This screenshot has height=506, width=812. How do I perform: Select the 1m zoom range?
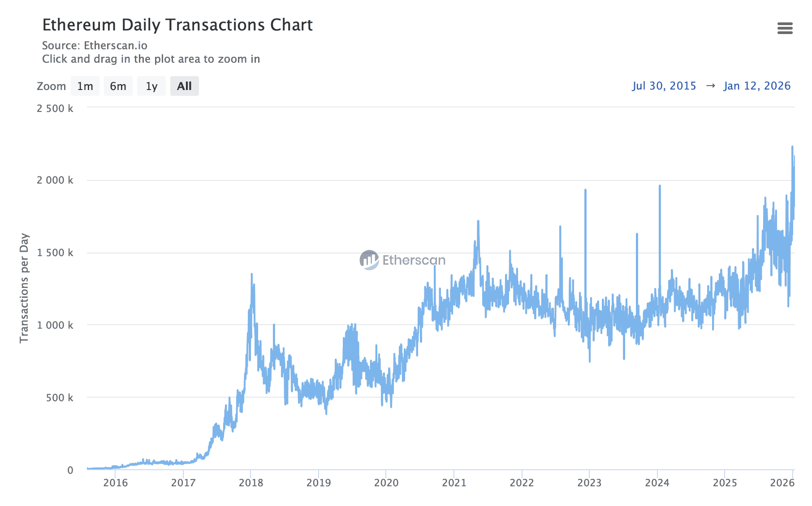tap(85, 86)
